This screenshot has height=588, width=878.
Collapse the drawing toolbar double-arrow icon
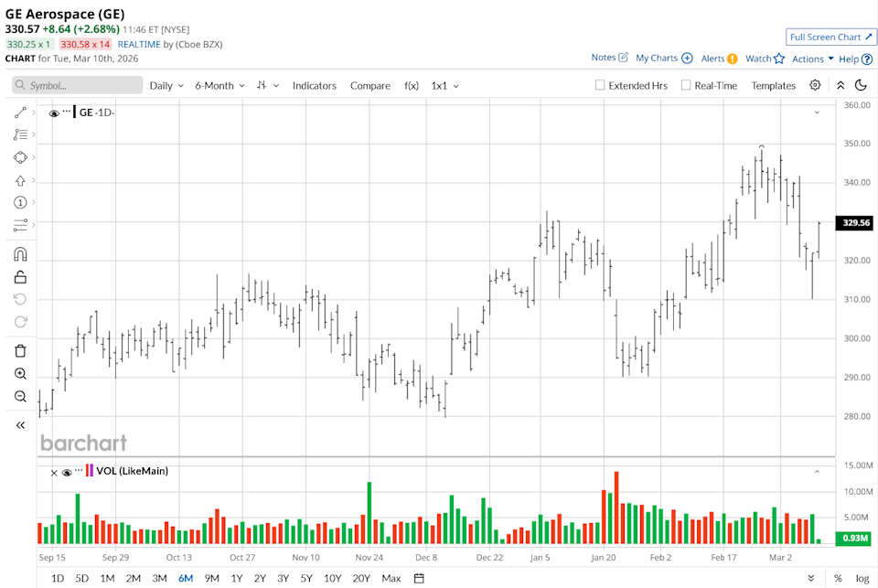coord(20,425)
